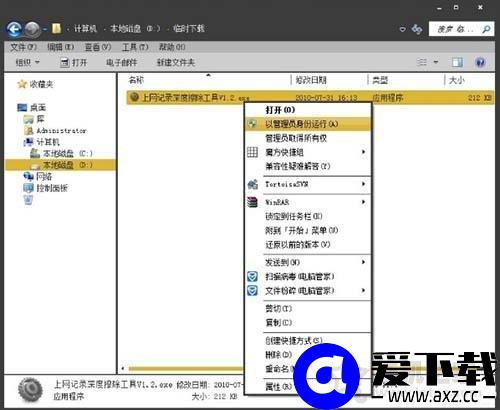500x410 pixels.
Task: Expand the view options dropdown arrow
Action: click(x=436, y=62)
